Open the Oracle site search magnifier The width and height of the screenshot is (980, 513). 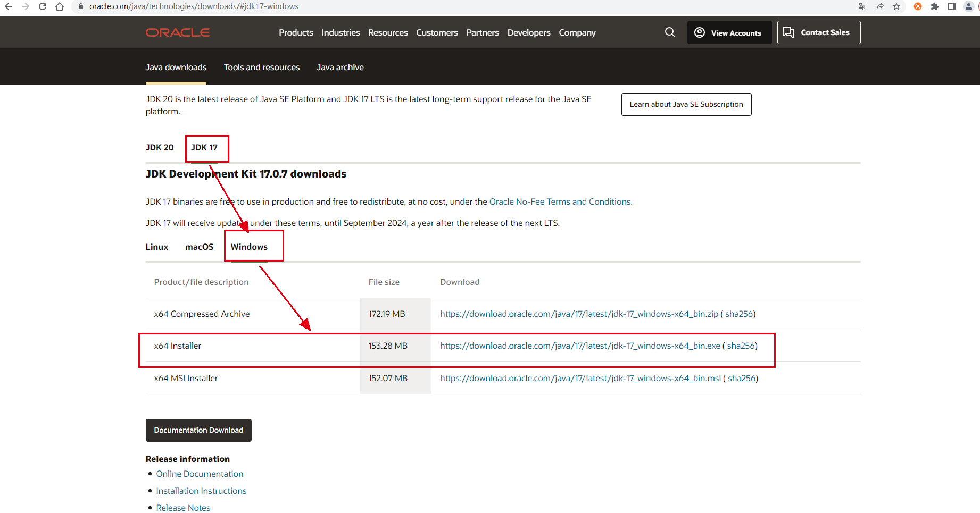click(x=670, y=32)
